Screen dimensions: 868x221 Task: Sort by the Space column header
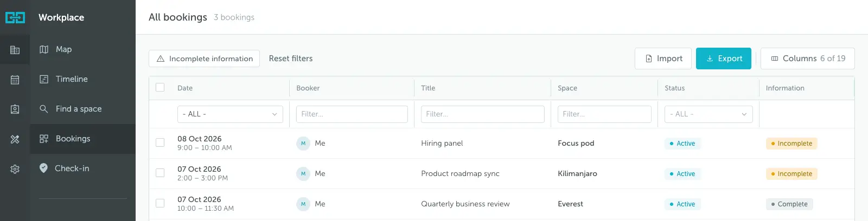[x=567, y=88]
